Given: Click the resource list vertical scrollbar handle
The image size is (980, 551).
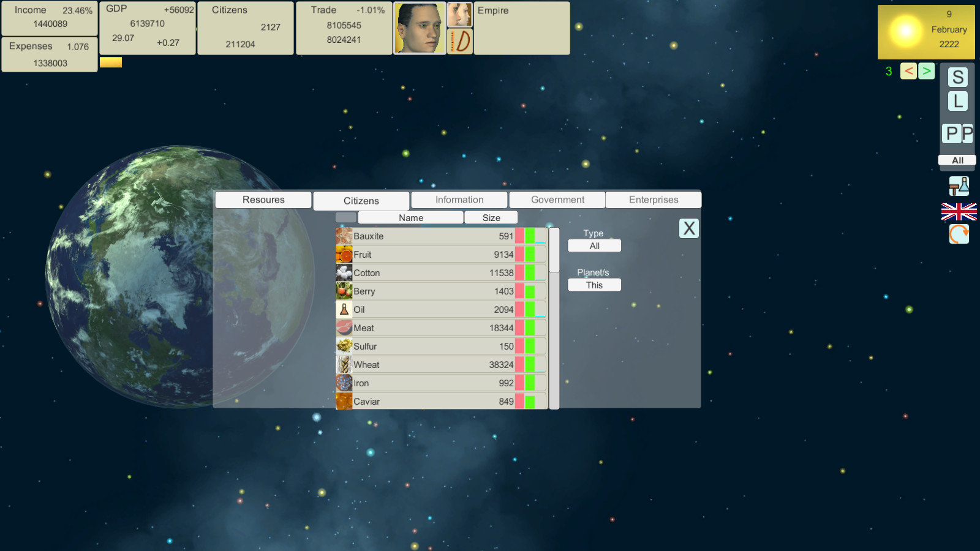Looking at the screenshot, I should [x=554, y=250].
